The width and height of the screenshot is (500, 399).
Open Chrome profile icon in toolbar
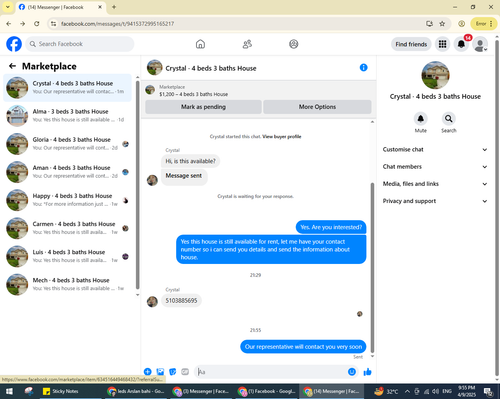pyautogui.click(x=462, y=24)
